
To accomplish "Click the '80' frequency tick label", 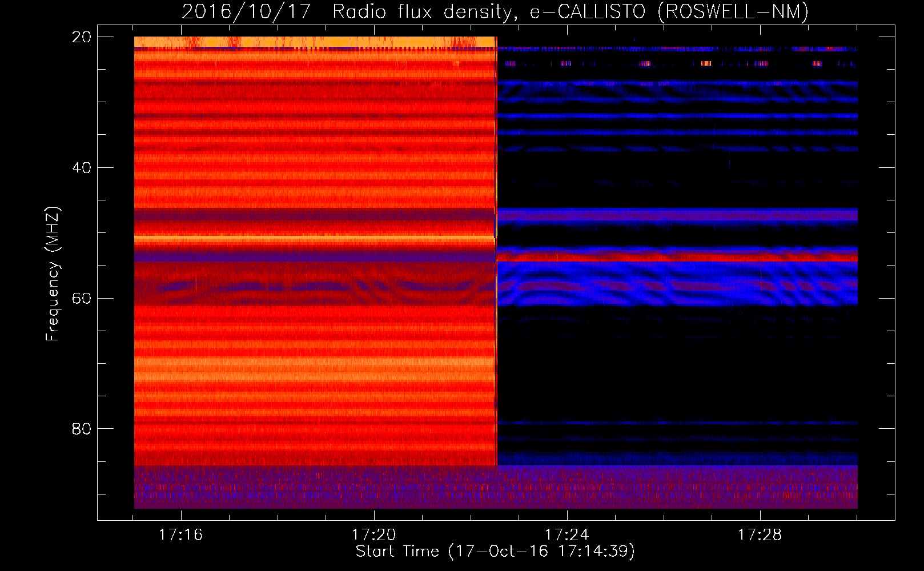I will pyautogui.click(x=82, y=429).
